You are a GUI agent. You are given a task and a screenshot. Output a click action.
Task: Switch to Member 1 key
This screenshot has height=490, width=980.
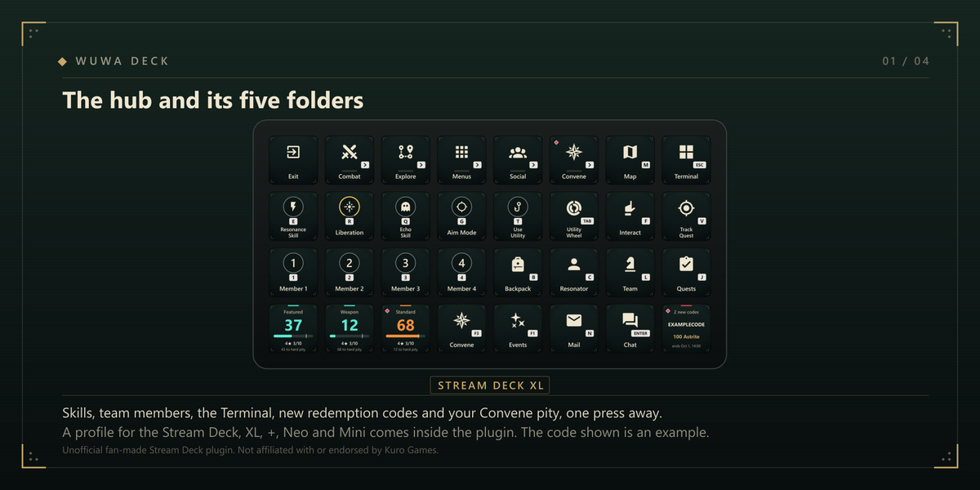(293, 273)
